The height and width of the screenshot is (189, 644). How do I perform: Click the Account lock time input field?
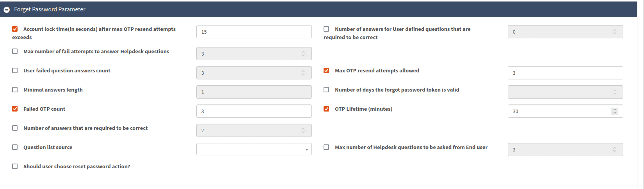click(254, 32)
